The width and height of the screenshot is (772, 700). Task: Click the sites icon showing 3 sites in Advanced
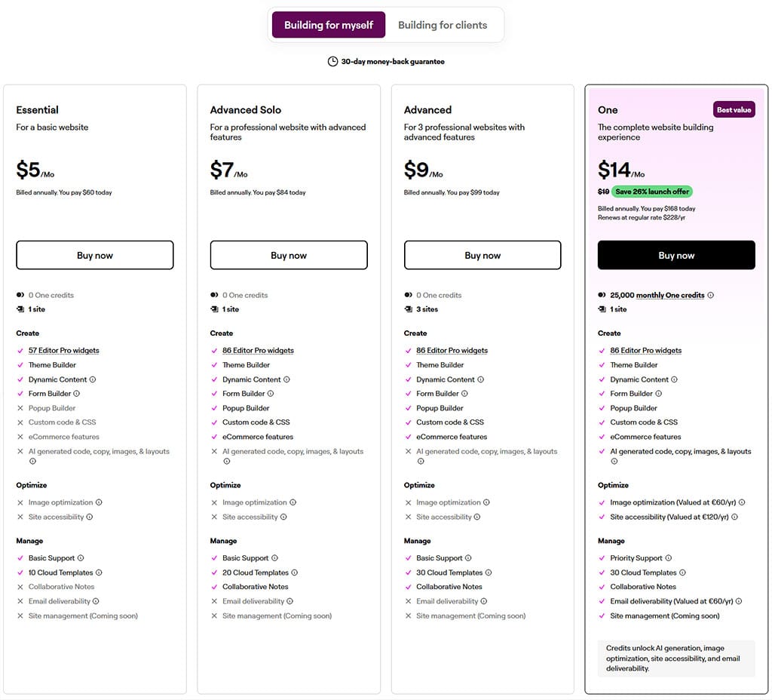tap(407, 309)
